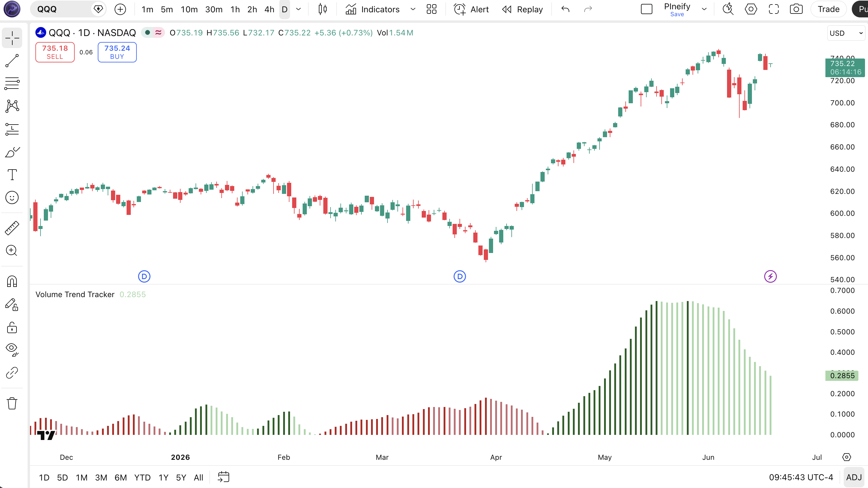Add symbol with plus circle icon
The height and width of the screenshot is (488, 868).
(120, 9)
